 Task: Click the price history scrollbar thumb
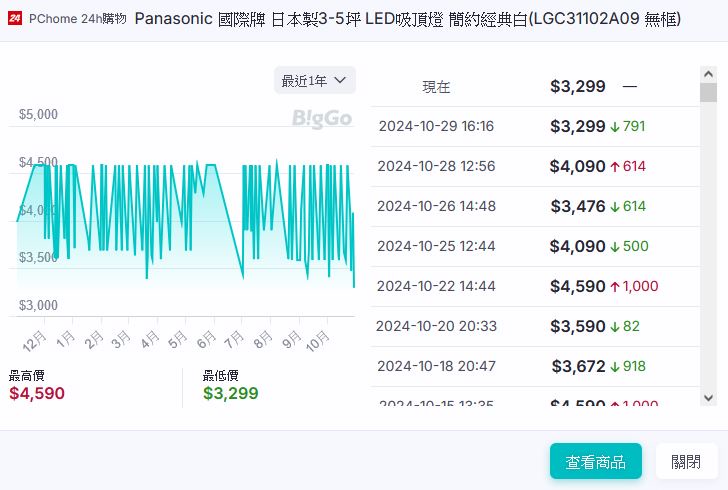(x=708, y=93)
